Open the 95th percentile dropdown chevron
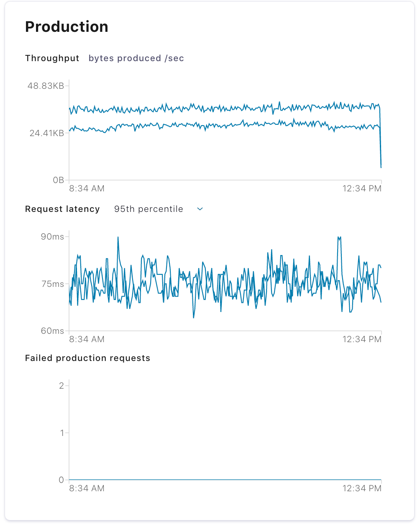 [200, 209]
